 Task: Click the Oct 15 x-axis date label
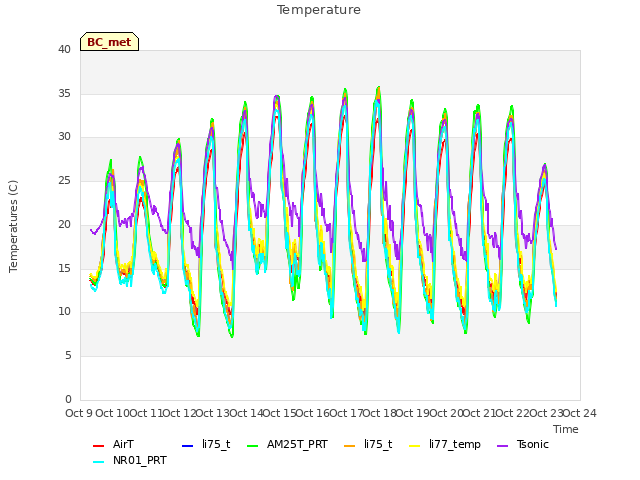coord(279,413)
